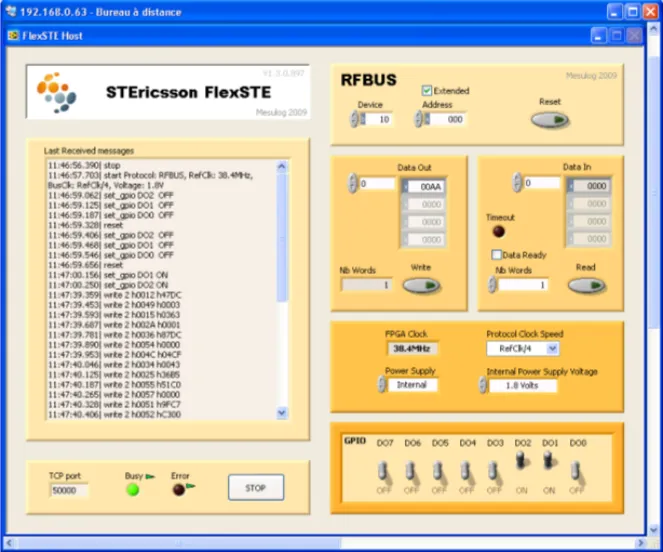Click the Data In index field
This screenshot has width=663, height=552.
541,183
